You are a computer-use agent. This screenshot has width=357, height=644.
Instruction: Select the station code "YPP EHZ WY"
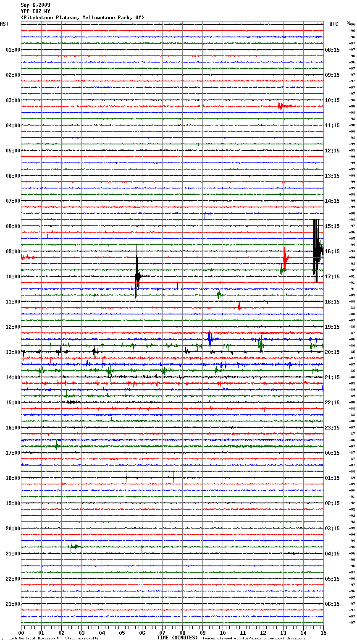(x=35, y=11)
